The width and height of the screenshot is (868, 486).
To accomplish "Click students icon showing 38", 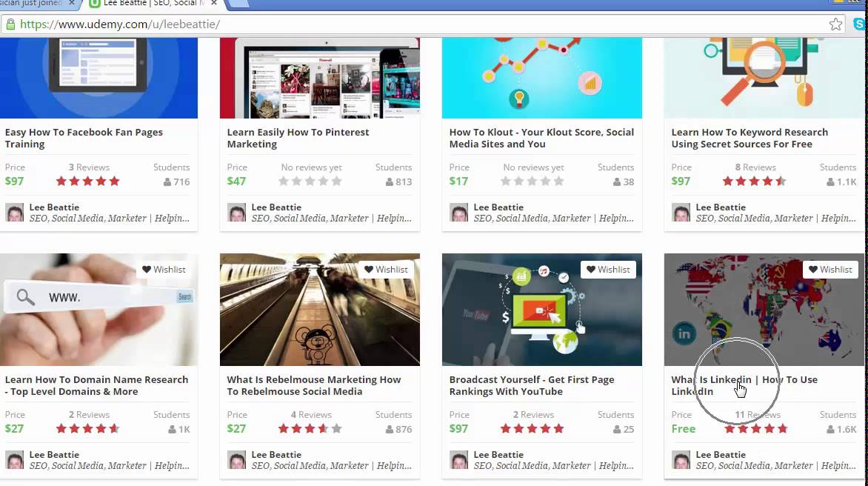I will [617, 182].
